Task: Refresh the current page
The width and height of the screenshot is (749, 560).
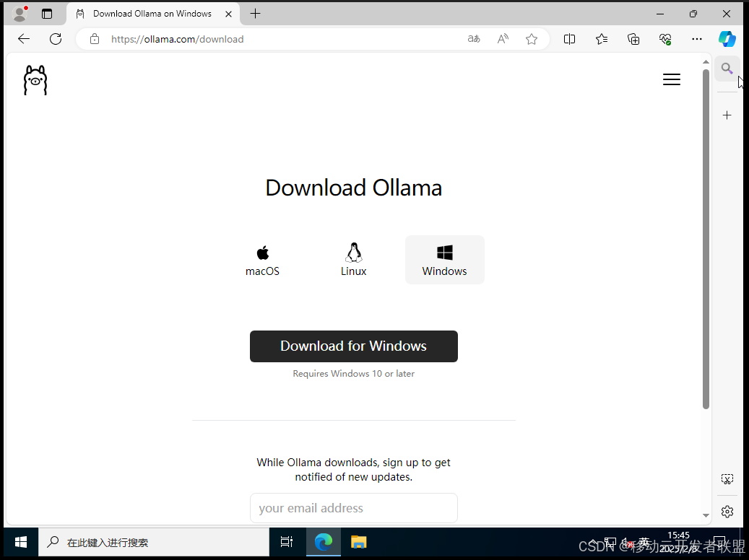Action: point(56,39)
